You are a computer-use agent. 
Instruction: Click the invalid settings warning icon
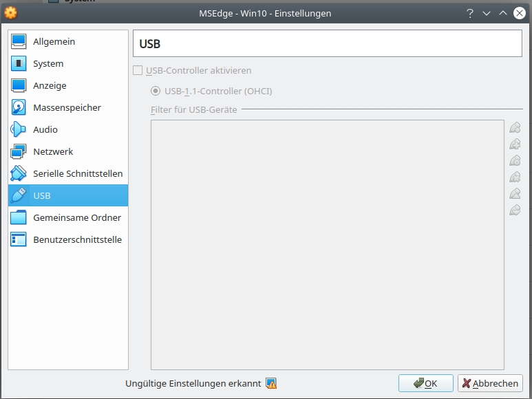271,384
